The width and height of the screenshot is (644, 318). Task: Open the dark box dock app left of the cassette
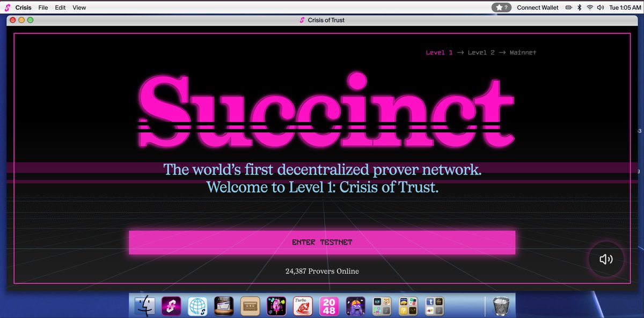[224, 306]
